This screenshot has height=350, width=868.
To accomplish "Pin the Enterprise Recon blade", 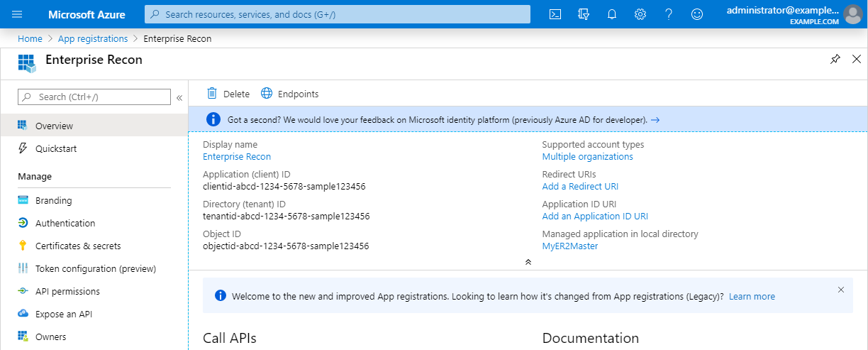I will (835, 60).
